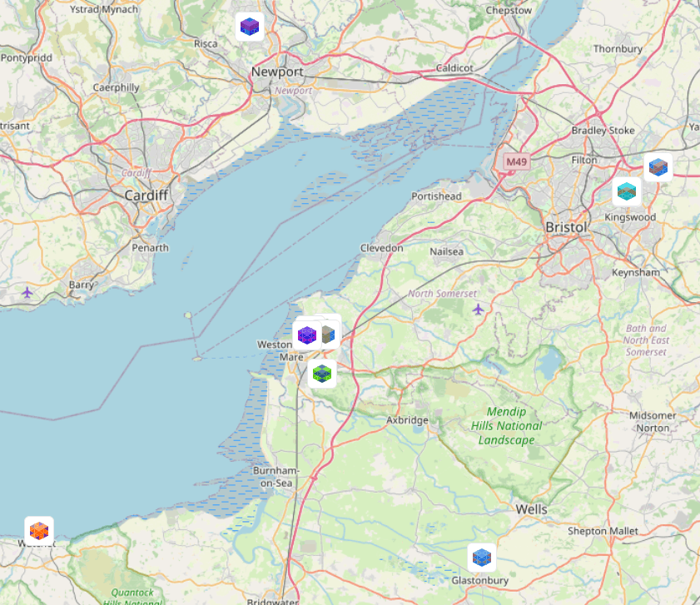Click the Cardiff city label
Image resolution: width=700 pixels, height=605 pixels.
coord(146,196)
